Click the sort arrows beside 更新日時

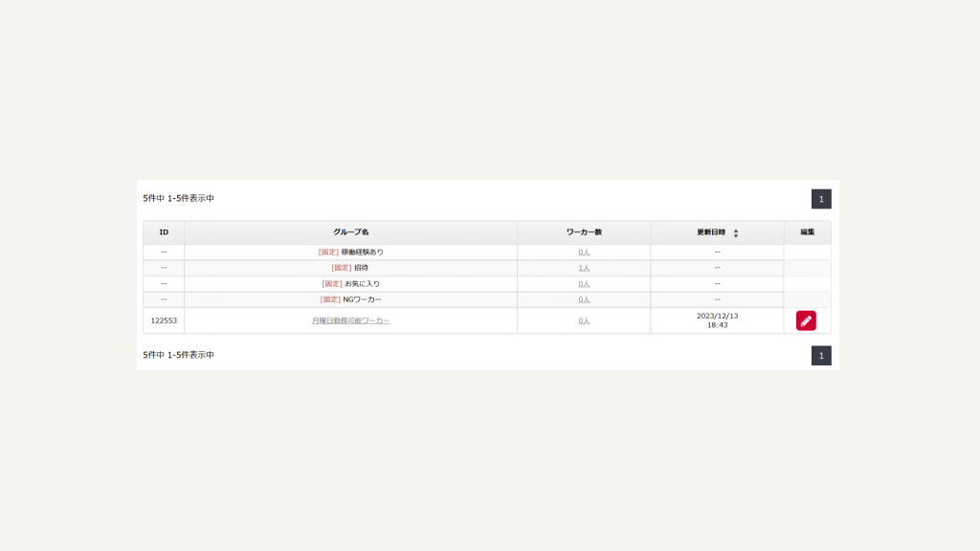click(x=736, y=233)
